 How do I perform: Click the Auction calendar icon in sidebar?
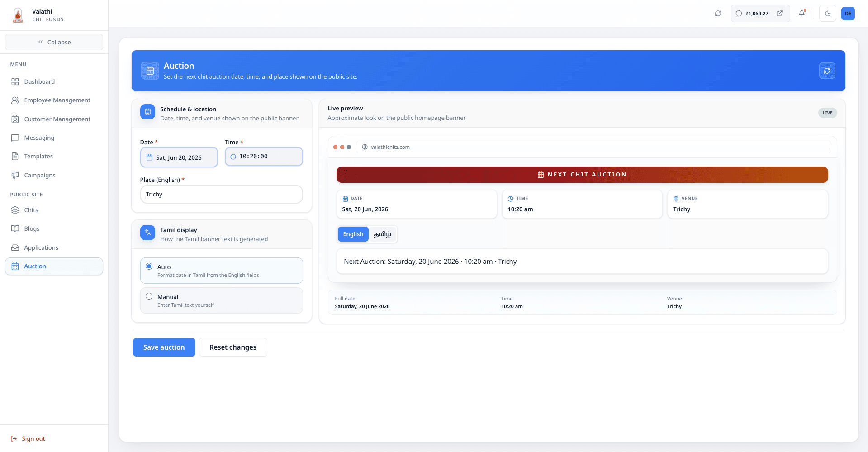click(15, 266)
